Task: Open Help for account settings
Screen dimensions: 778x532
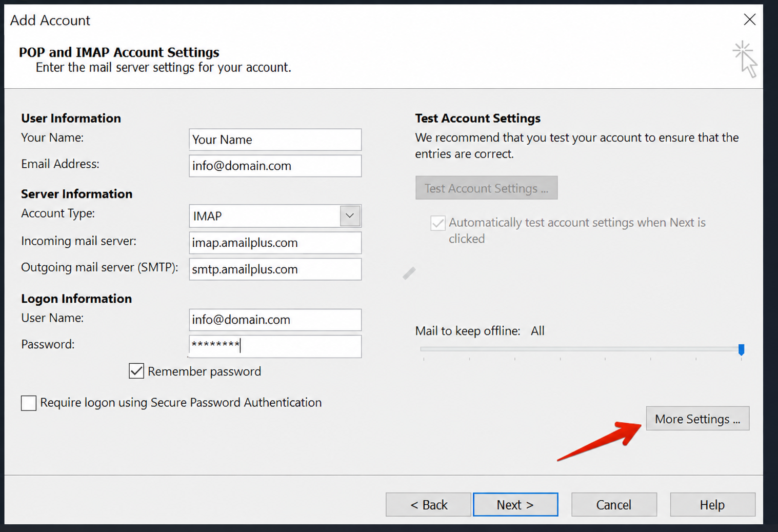Action: (712, 505)
